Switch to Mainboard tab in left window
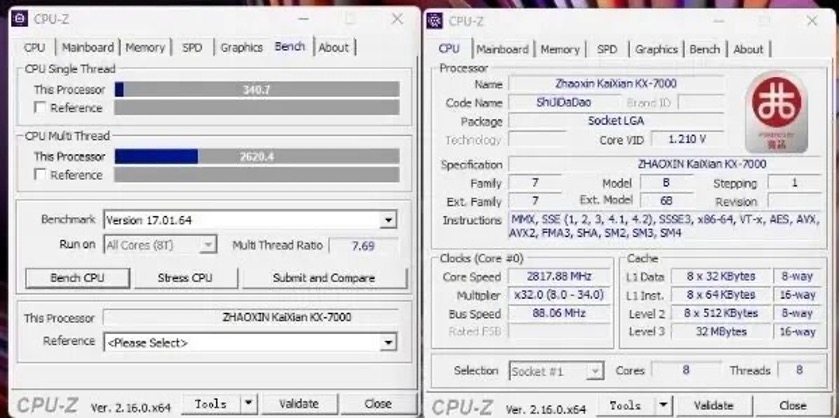Screen dimensions: 840x418 (x=87, y=47)
